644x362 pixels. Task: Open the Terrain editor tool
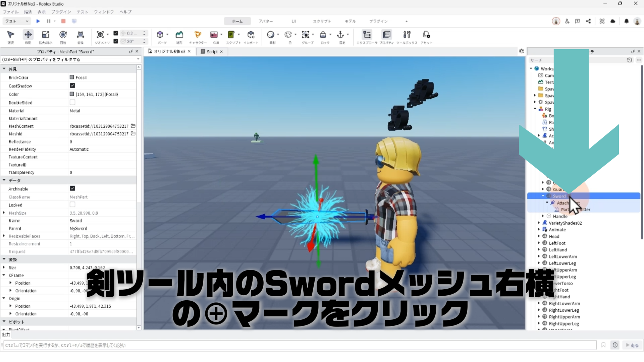tap(179, 35)
